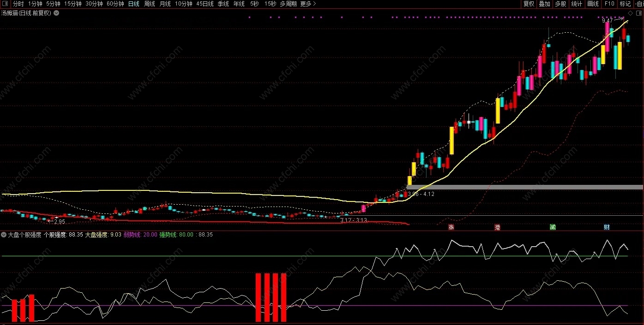
Task: Click the 减 info marker icon
Action: 552,227
